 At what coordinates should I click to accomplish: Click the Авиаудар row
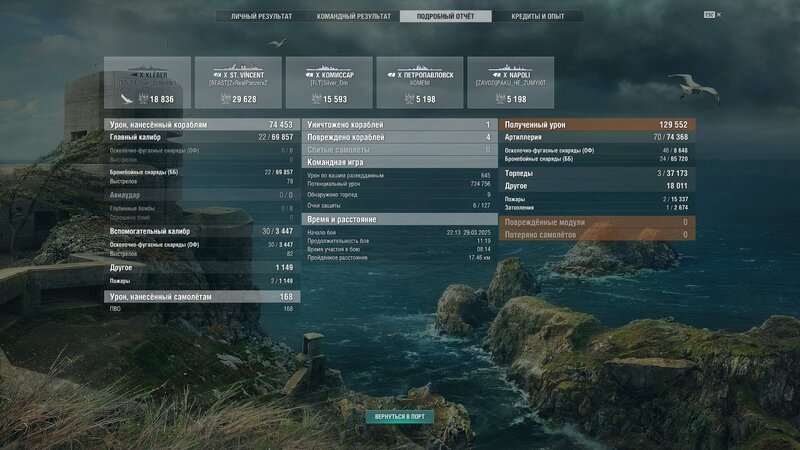coord(202,195)
